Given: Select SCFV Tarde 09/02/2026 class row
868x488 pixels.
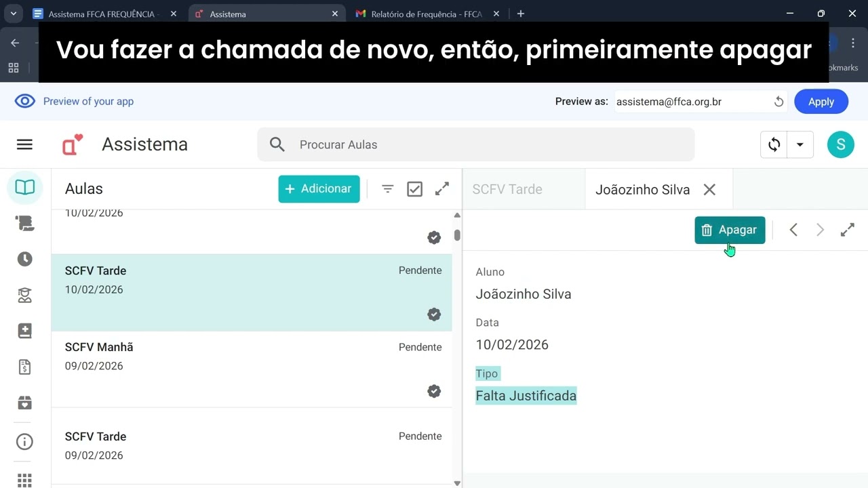Looking at the screenshot, I should (252, 446).
